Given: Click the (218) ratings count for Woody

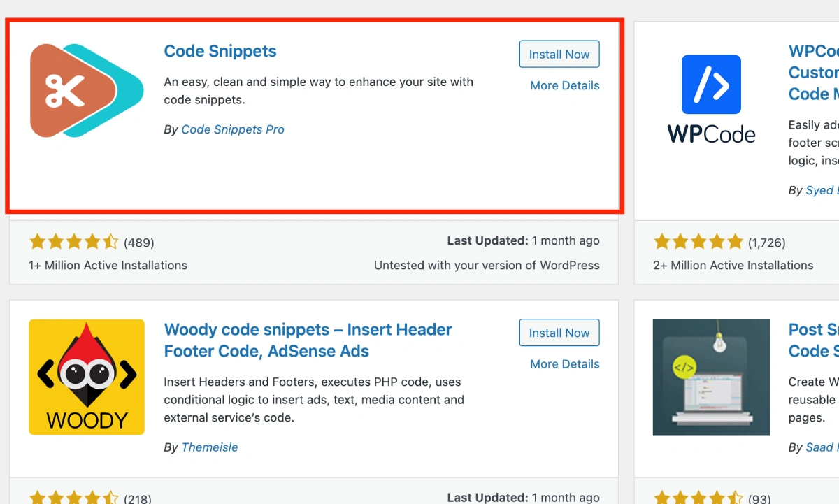Looking at the screenshot, I should pos(138,499).
